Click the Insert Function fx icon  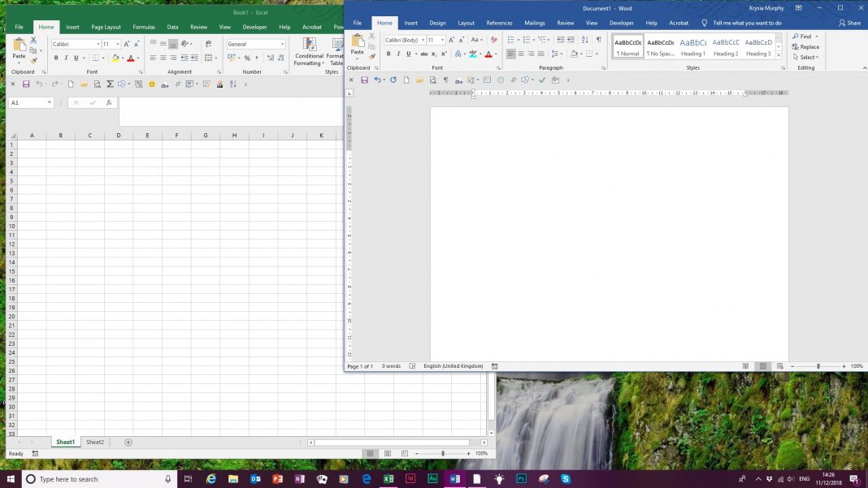[108, 103]
